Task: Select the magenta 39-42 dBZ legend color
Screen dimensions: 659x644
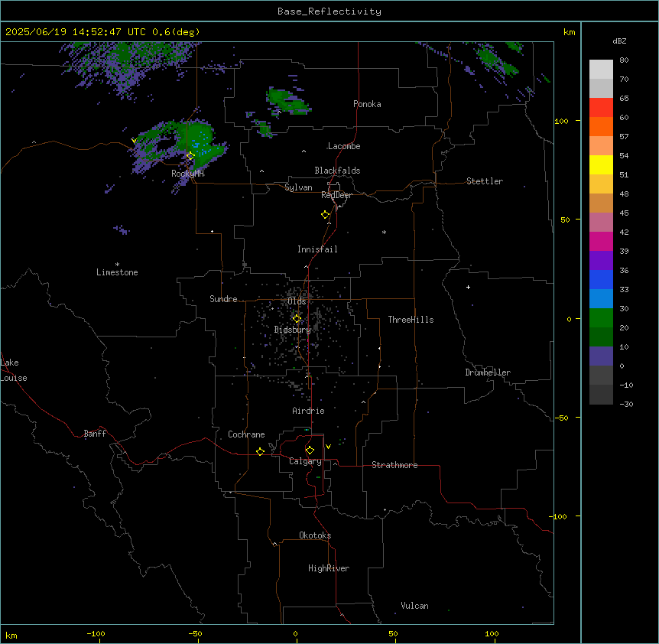Action: pos(601,241)
